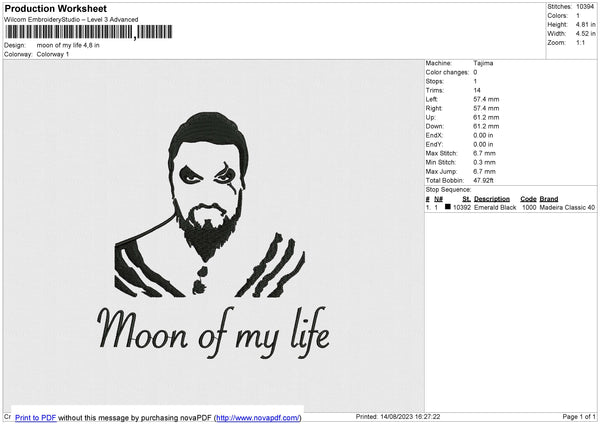Select the Colors value 1 at top

point(578,16)
